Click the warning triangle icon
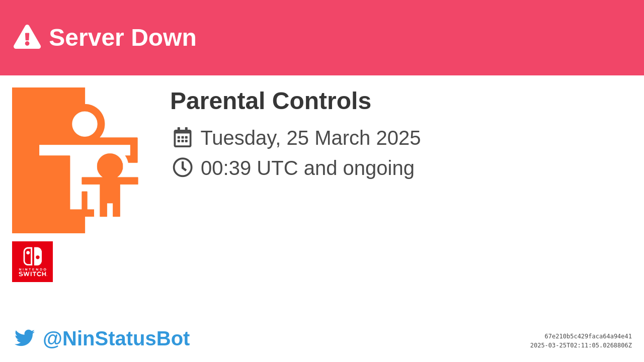Viewport: 644px width, 362px height. (27, 37)
